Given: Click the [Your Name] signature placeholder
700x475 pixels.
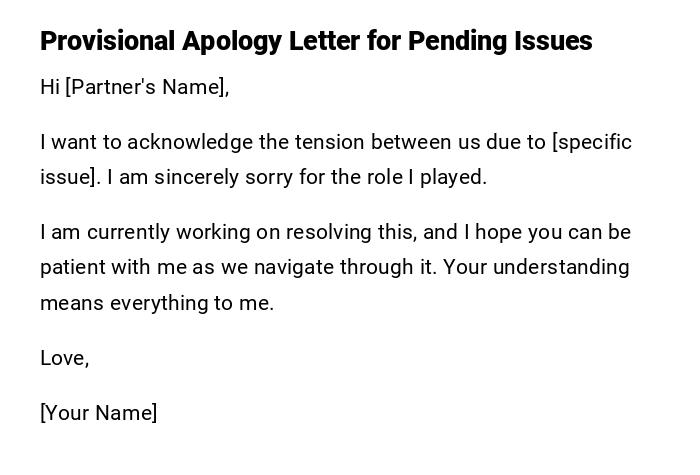Looking at the screenshot, I should click(x=99, y=413).
